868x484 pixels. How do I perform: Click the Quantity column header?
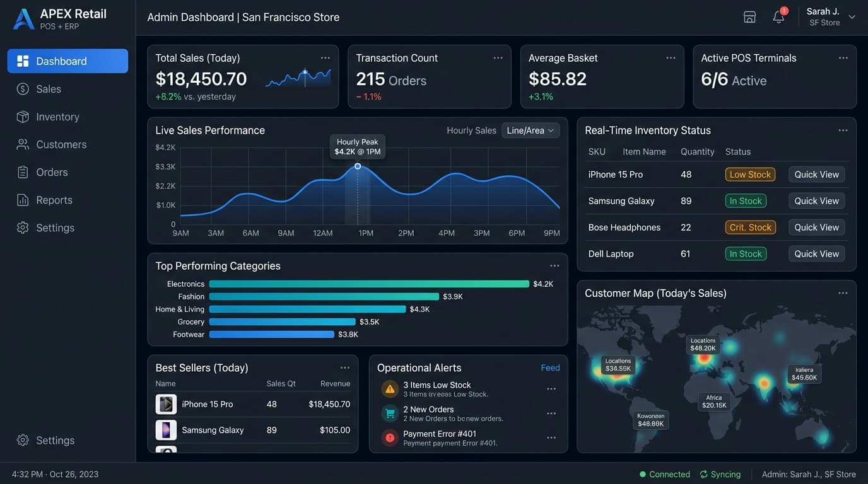(x=698, y=152)
